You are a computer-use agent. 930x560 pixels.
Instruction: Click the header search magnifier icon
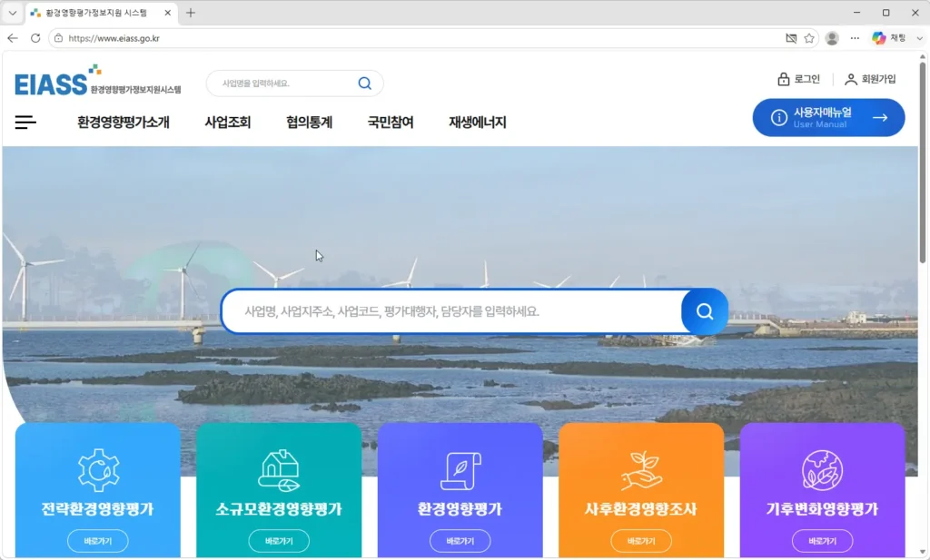tap(365, 84)
